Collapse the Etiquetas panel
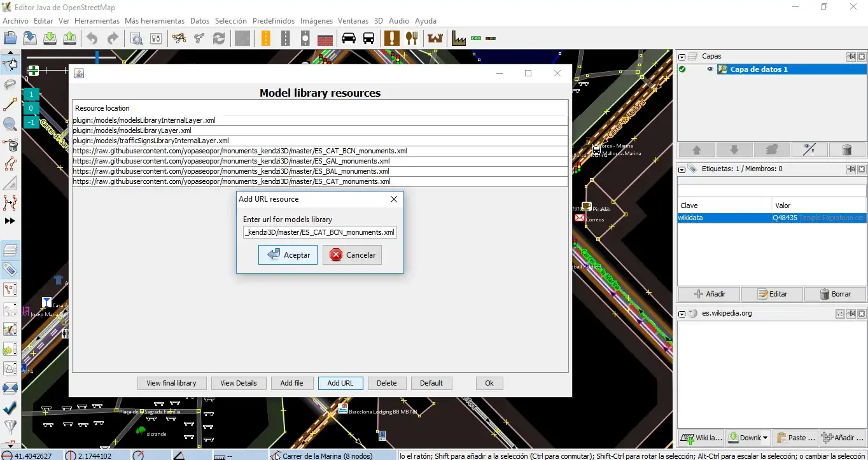 (x=682, y=169)
